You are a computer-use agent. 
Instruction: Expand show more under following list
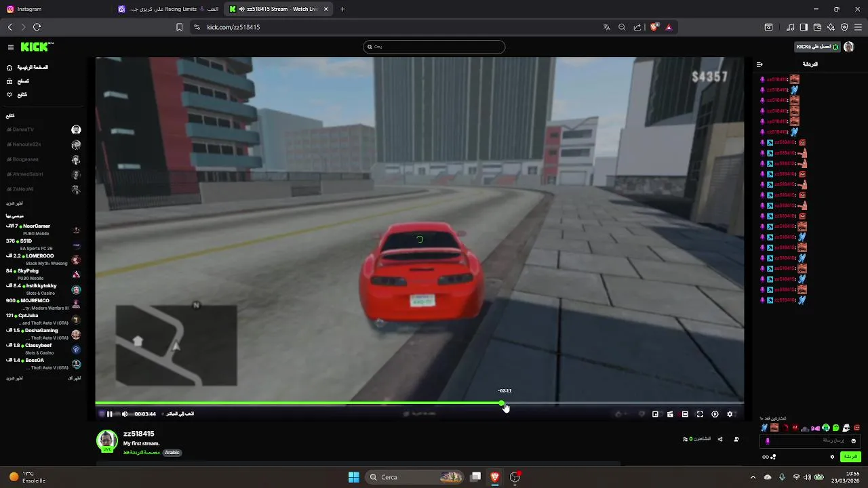click(14, 203)
